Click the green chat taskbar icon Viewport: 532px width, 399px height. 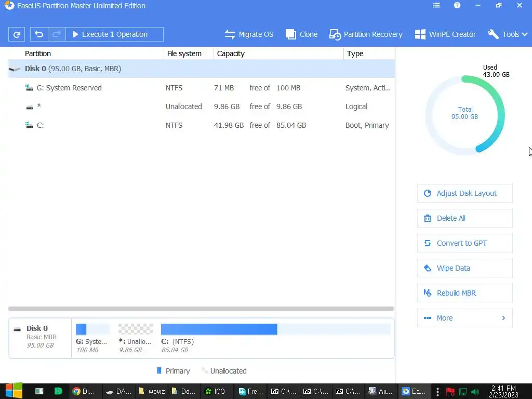coord(58,391)
